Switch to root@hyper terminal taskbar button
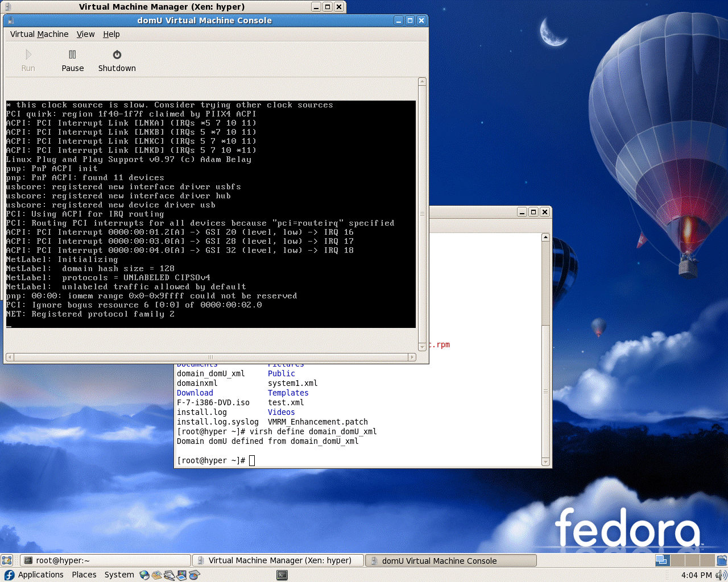728x582 pixels. point(106,560)
